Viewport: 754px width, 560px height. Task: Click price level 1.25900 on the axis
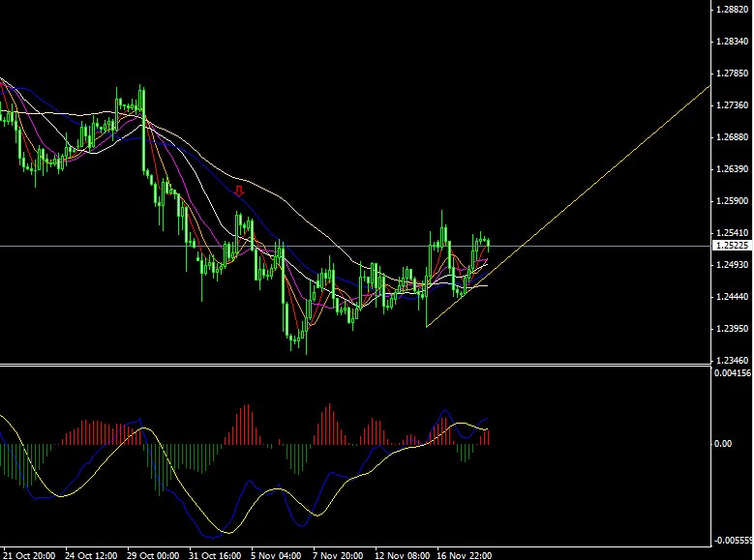click(733, 201)
